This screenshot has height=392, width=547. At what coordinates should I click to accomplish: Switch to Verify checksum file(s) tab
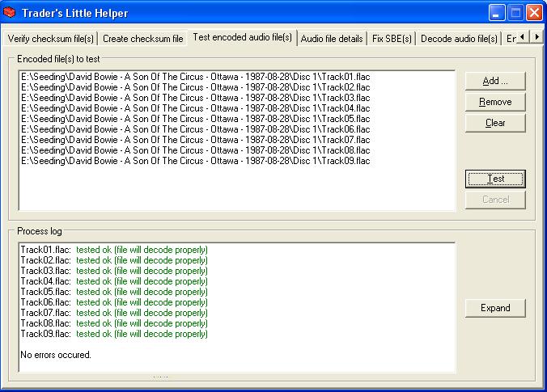pyautogui.click(x=51, y=39)
